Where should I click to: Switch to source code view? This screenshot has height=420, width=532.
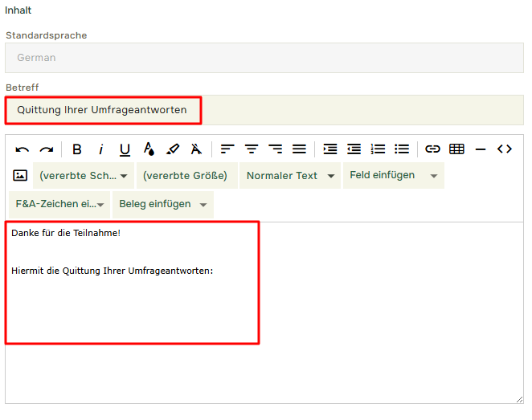(505, 149)
